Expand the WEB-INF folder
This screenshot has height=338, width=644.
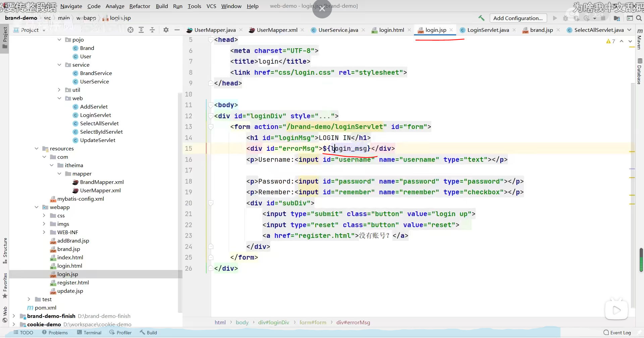[x=44, y=232]
